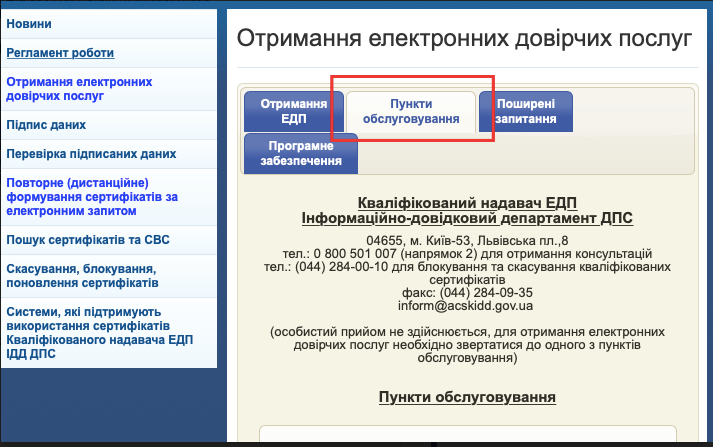Select the Пункти обслуговування tab
Image resolution: width=713 pixels, height=447 pixels.
tap(411, 112)
